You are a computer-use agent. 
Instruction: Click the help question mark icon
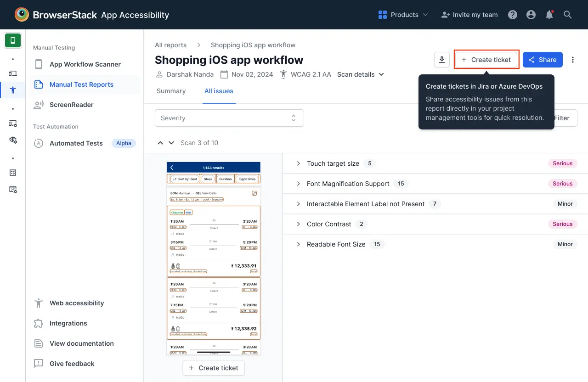click(x=513, y=15)
